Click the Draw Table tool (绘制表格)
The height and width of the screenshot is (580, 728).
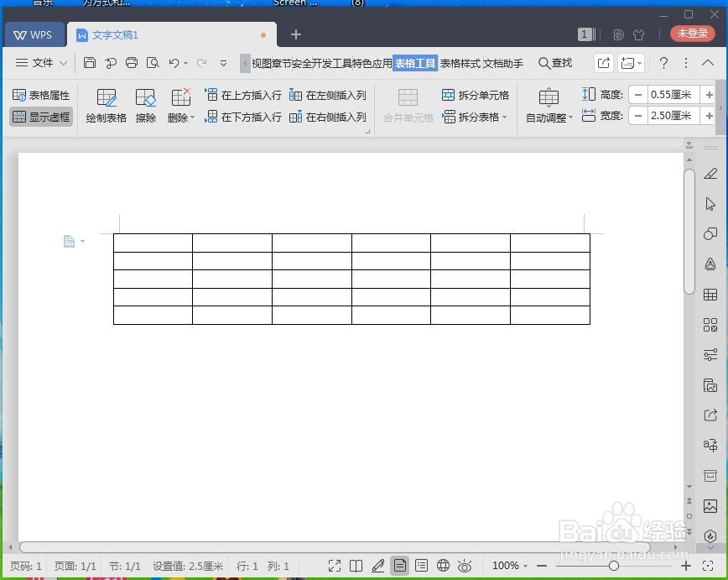click(106, 106)
